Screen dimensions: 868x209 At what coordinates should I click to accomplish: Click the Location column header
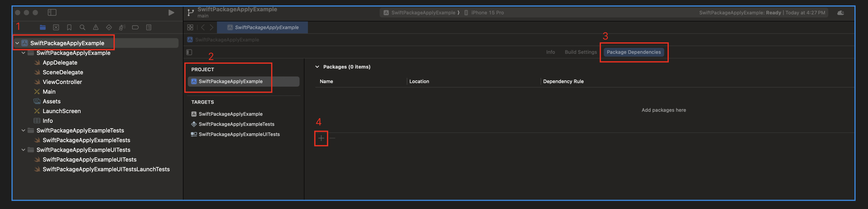(x=419, y=82)
